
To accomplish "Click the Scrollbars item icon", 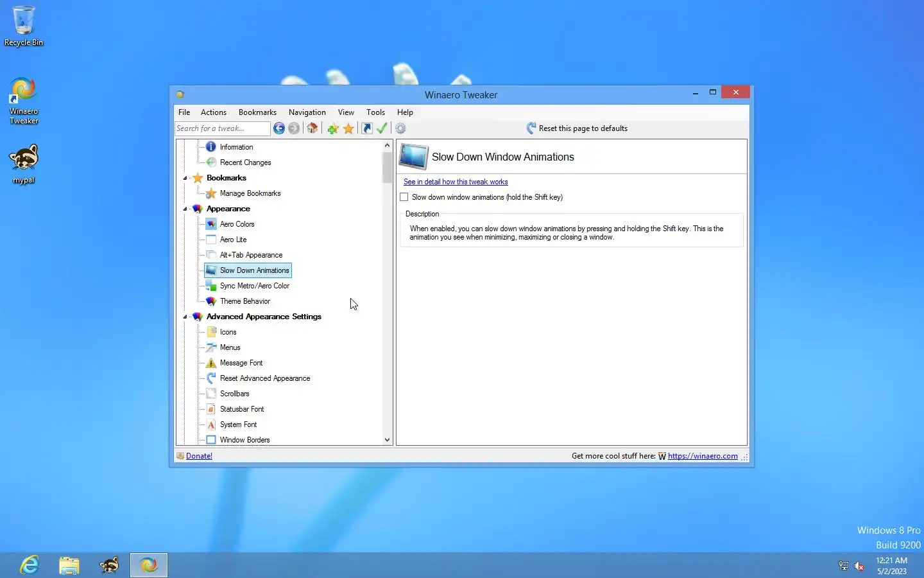I will coord(211,394).
